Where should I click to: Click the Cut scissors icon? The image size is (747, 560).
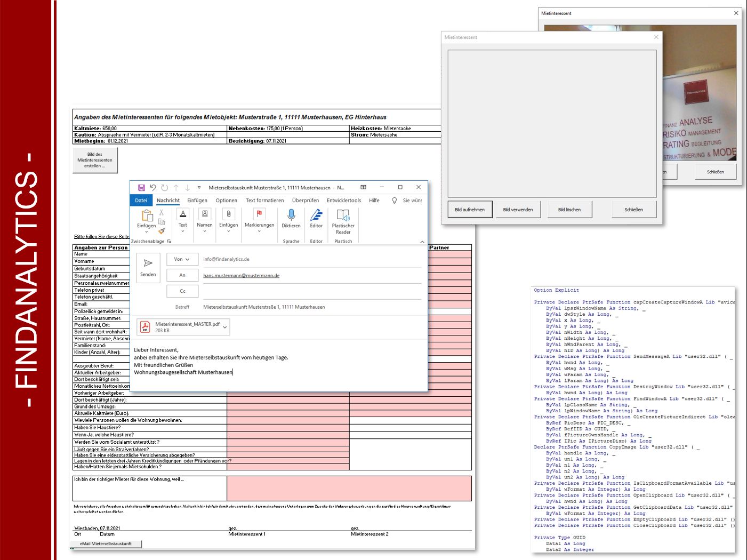[162, 212]
